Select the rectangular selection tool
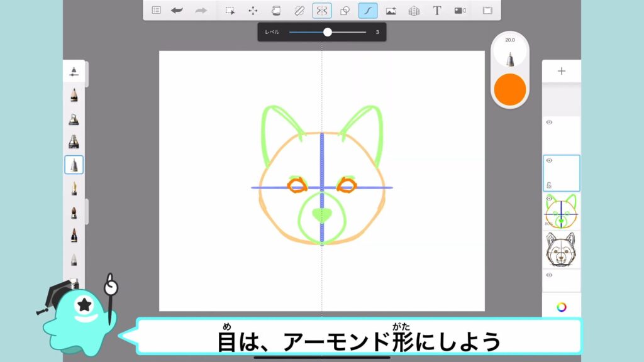The height and width of the screenshot is (362, 644). pyautogui.click(x=231, y=11)
